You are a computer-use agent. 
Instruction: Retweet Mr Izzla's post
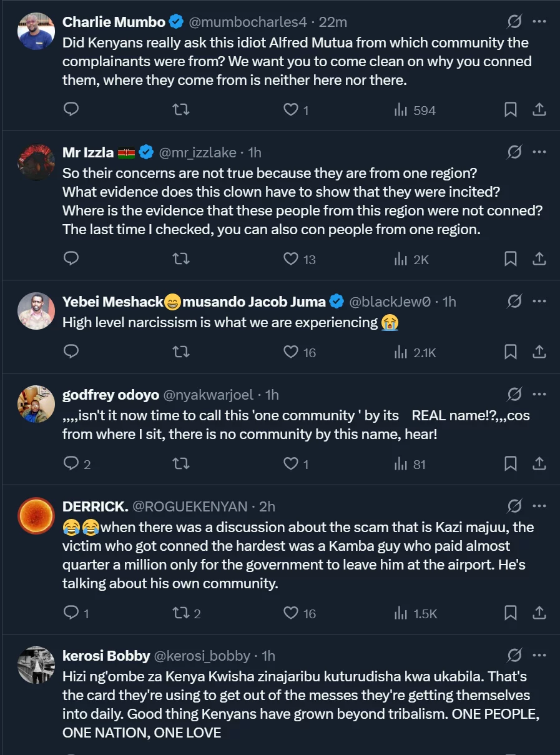coord(180,259)
